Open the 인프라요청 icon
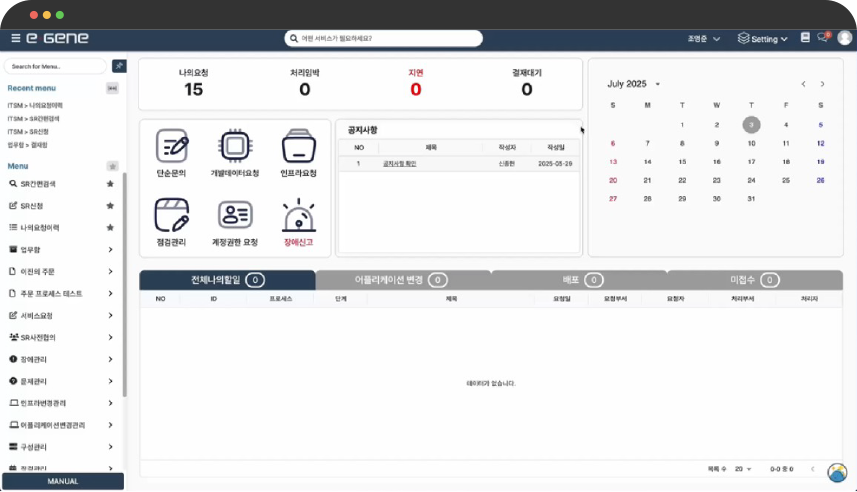 click(298, 147)
